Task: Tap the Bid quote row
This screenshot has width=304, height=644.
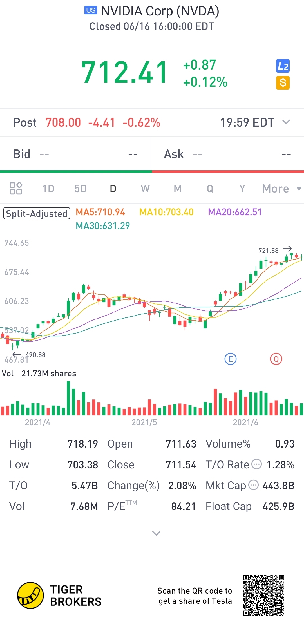Action: coord(75,154)
